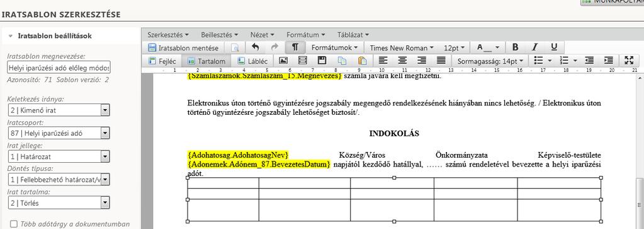Open the Formátumok dropdown

click(334, 47)
